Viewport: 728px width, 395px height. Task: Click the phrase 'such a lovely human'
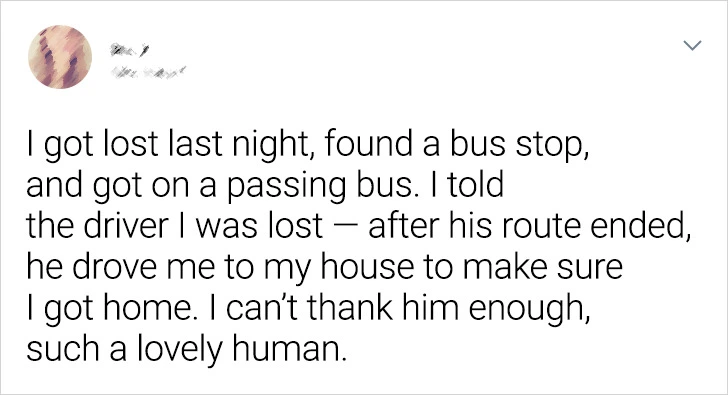(187, 350)
